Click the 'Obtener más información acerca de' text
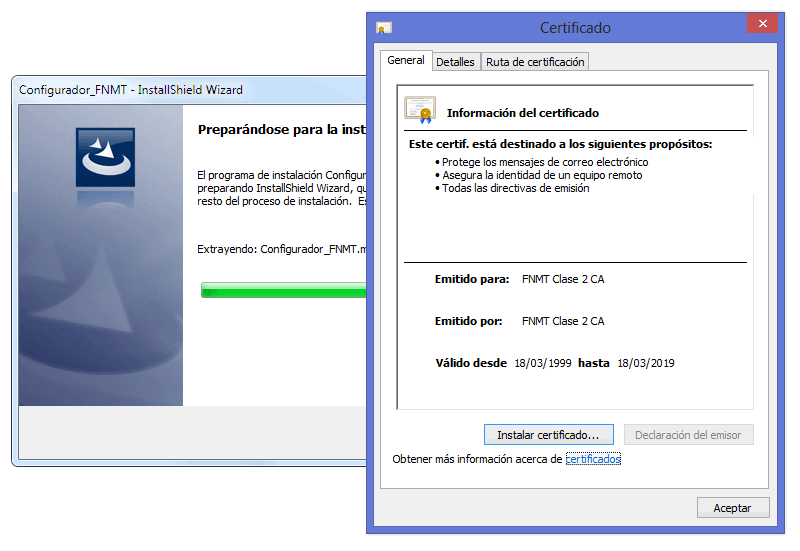The width and height of the screenshot is (800, 551). [477, 459]
